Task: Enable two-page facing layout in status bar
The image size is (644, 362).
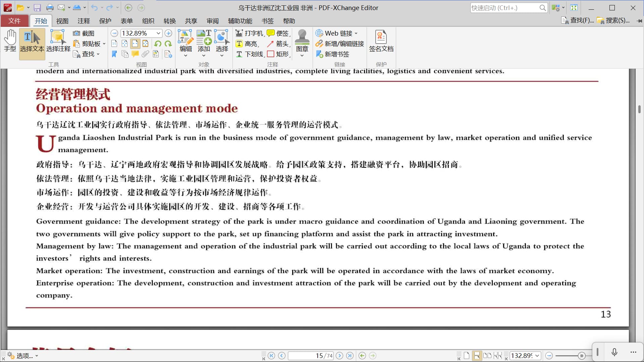Action: click(x=487, y=356)
